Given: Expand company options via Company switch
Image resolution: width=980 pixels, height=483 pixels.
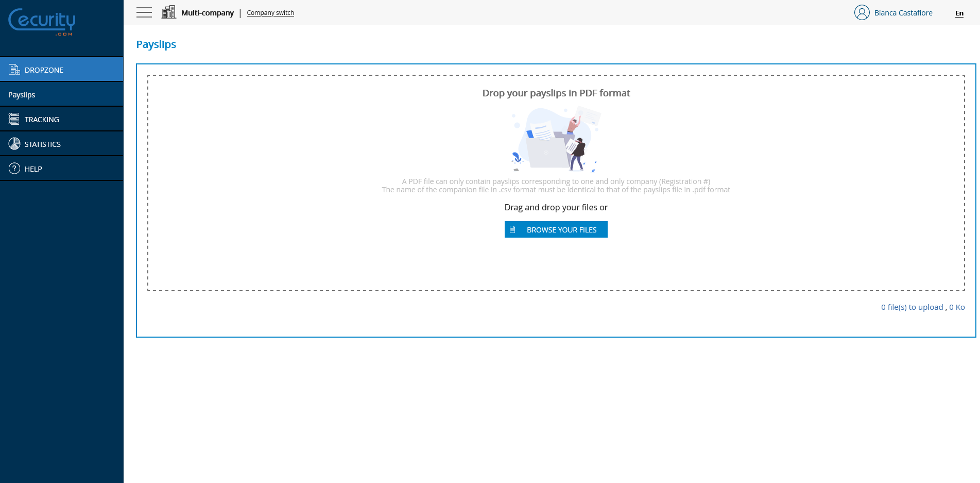Looking at the screenshot, I should tap(270, 12).
